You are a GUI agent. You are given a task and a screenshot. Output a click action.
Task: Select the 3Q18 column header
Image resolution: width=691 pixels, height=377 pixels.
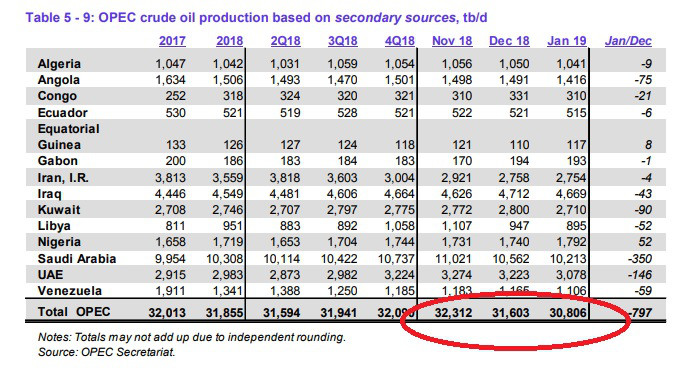point(343,41)
